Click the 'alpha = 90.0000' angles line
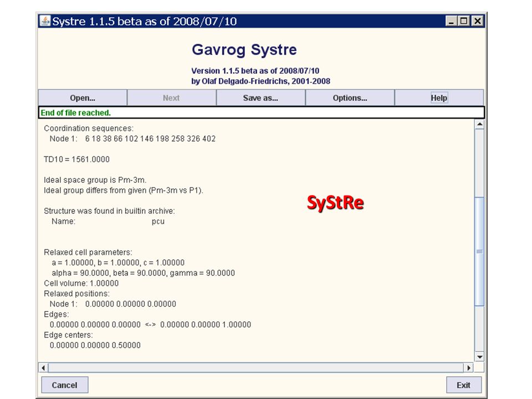The width and height of the screenshot is (532, 399). [x=143, y=273]
